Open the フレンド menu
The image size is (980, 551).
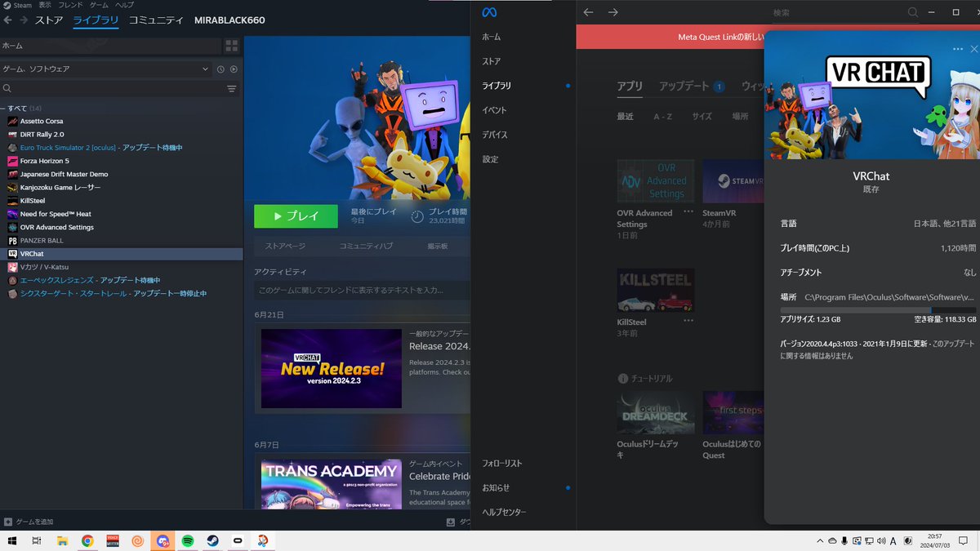click(x=70, y=5)
